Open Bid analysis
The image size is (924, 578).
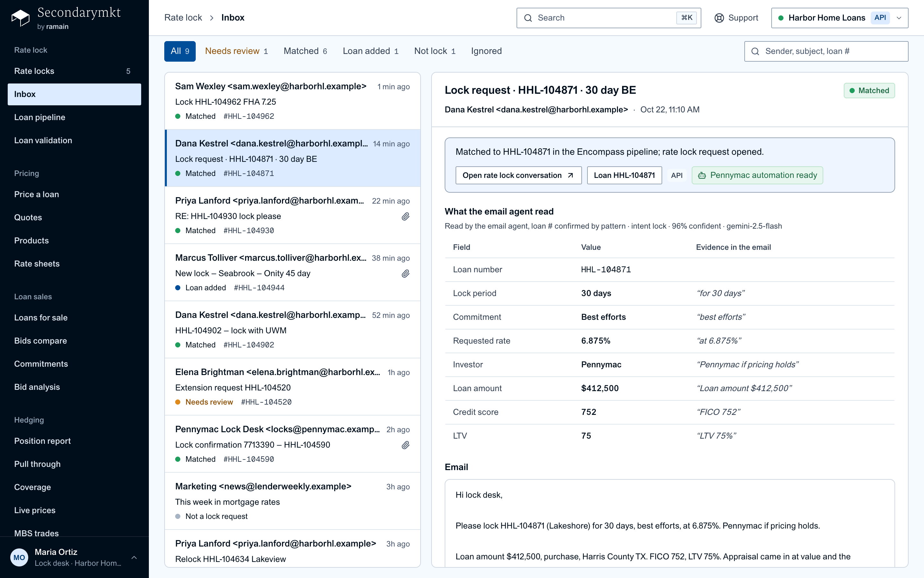(x=74, y=387)
